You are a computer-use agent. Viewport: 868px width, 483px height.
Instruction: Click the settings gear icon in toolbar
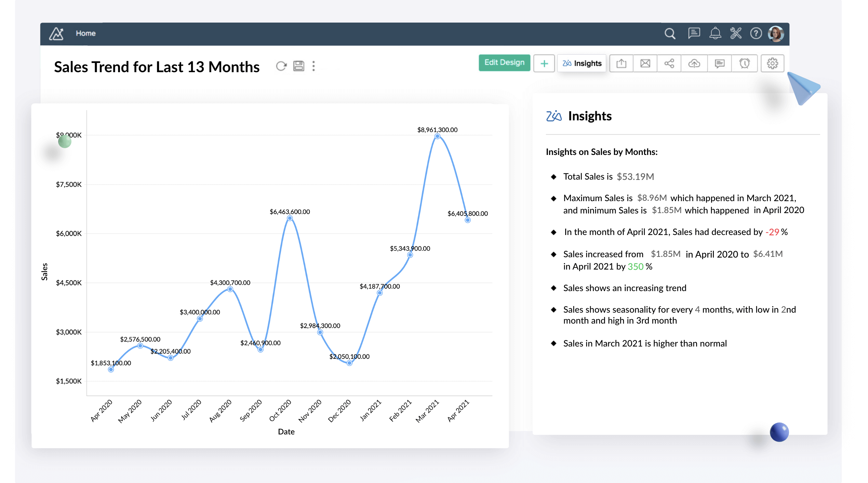(x=772, y=63)
